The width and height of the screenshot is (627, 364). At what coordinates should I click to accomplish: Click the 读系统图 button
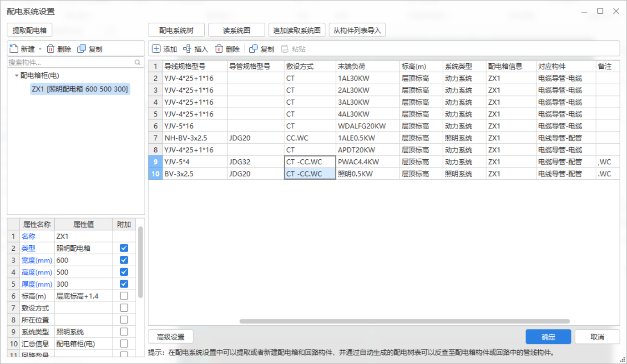[x=237, y=30]
